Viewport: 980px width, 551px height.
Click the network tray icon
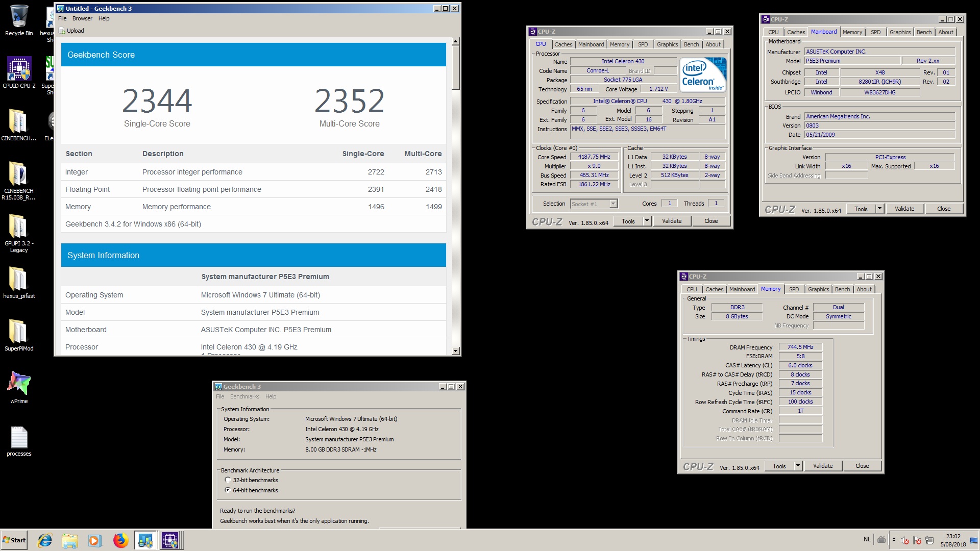point(929,540)
